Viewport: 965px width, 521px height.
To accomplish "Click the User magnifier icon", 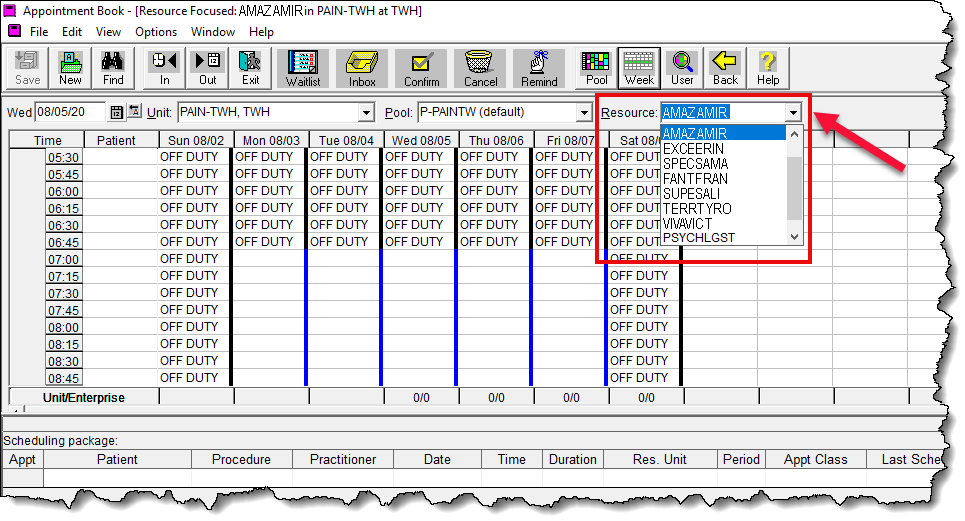I will click(682, 68).
